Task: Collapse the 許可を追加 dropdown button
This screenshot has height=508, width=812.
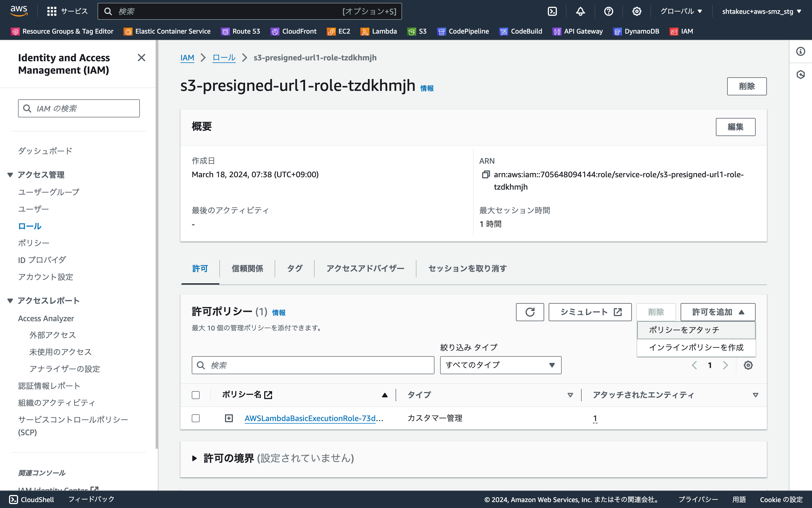Action: point(718,312)
